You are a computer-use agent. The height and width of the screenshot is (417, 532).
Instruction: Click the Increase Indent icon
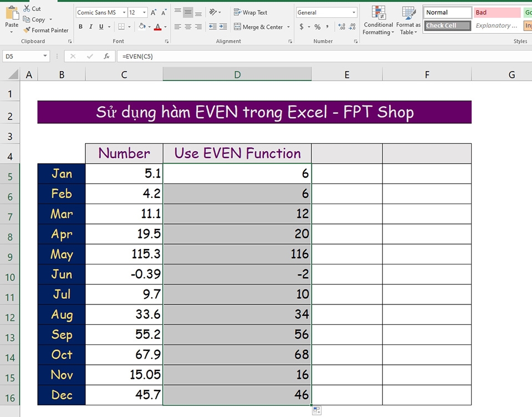click(x=223, y=27)
